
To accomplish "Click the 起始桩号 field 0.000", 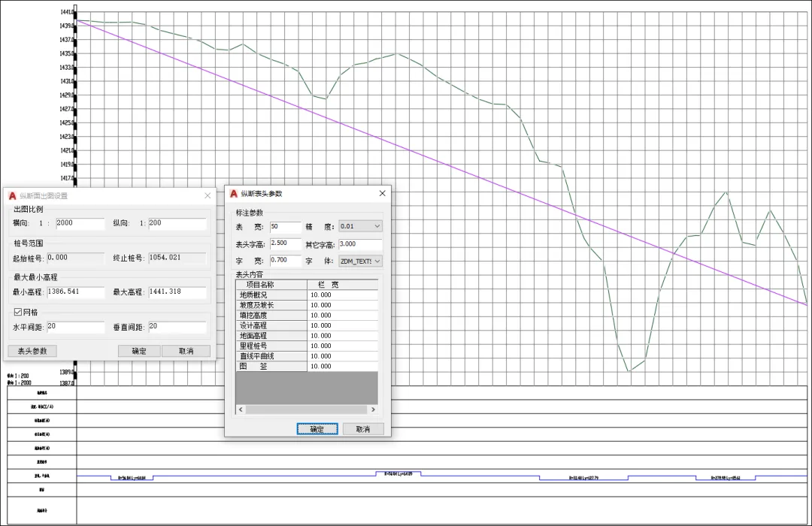I will coord(76,258).
